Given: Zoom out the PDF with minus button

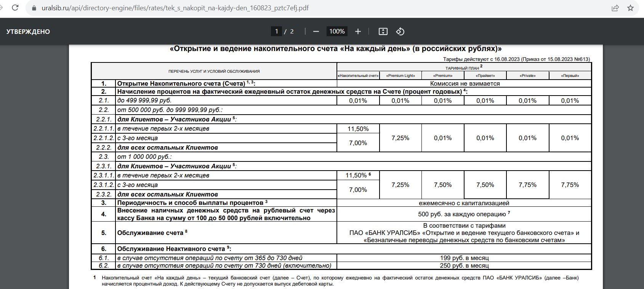Looking at the screenshot, I should pyautogui.click(x=316, y=32).
